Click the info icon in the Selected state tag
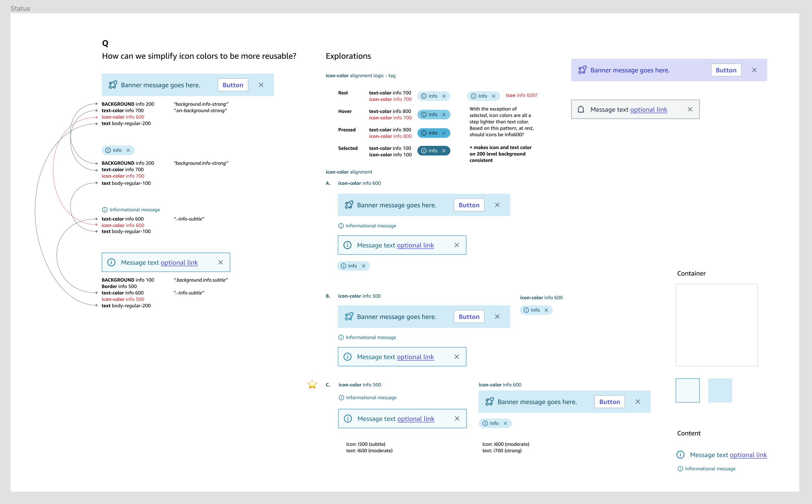812x504 pixels. click(424, 151)
